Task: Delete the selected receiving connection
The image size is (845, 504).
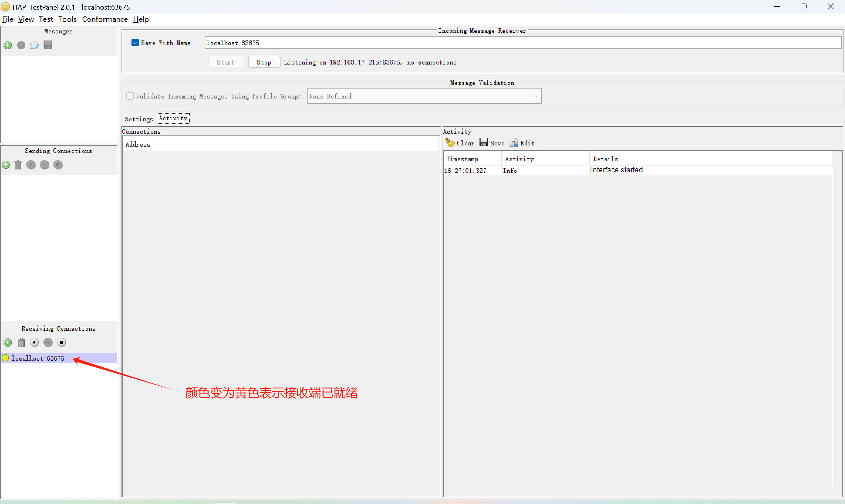Action: (21, 342)
